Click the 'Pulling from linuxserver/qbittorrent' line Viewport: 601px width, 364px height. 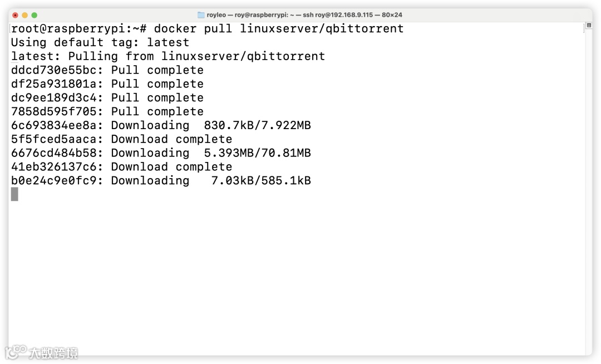click(x=196, y=56)
